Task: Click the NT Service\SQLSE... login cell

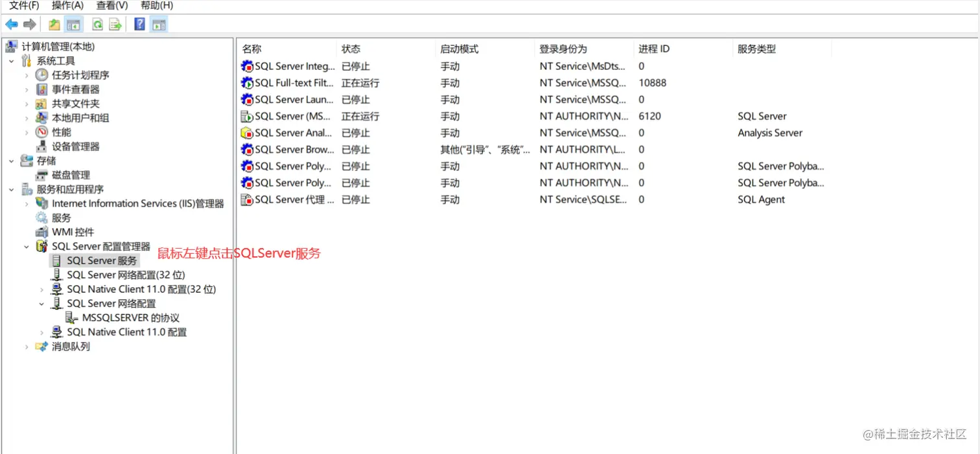Action: 583,199
